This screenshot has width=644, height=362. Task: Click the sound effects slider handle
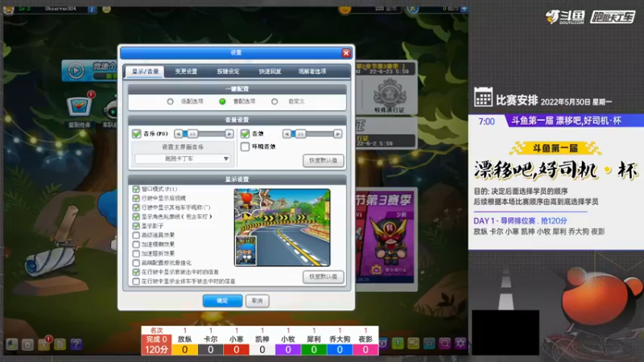pos(300,134)
